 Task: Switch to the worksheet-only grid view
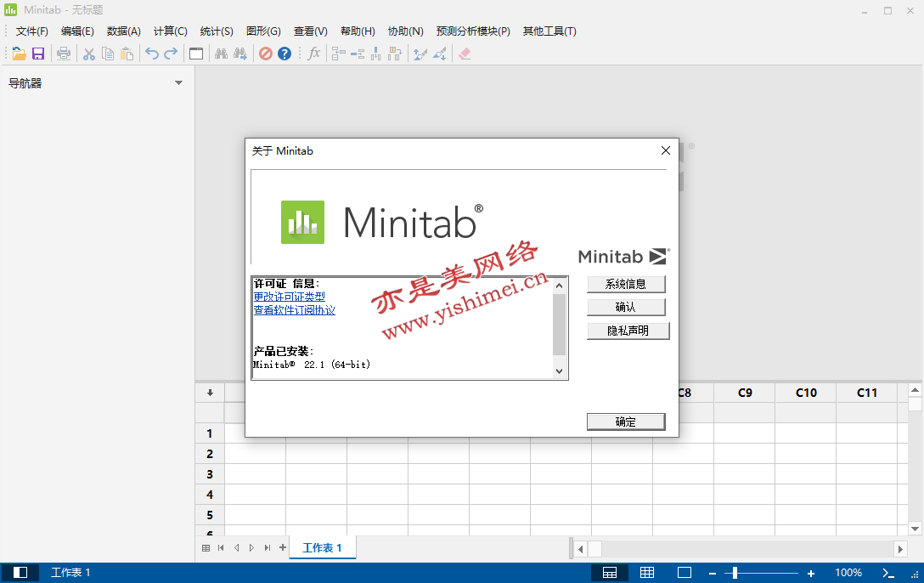(647, 573)
